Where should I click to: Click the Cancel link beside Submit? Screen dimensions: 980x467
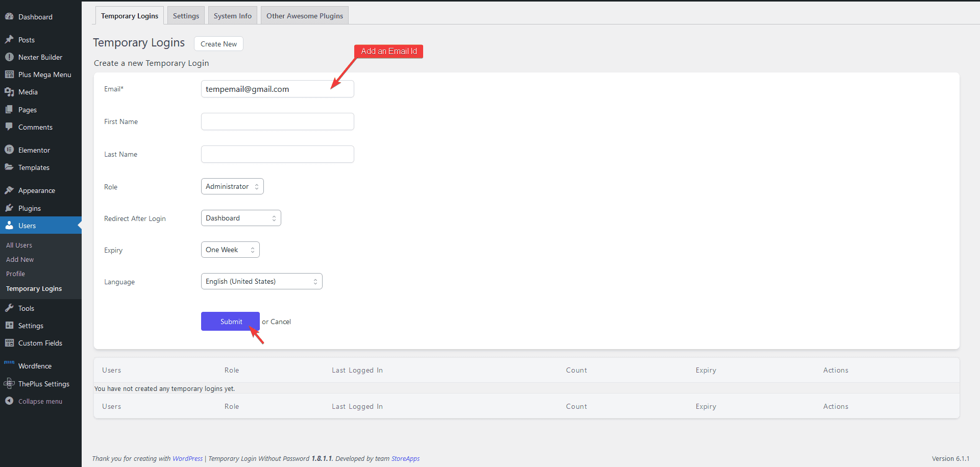(281, 322)
